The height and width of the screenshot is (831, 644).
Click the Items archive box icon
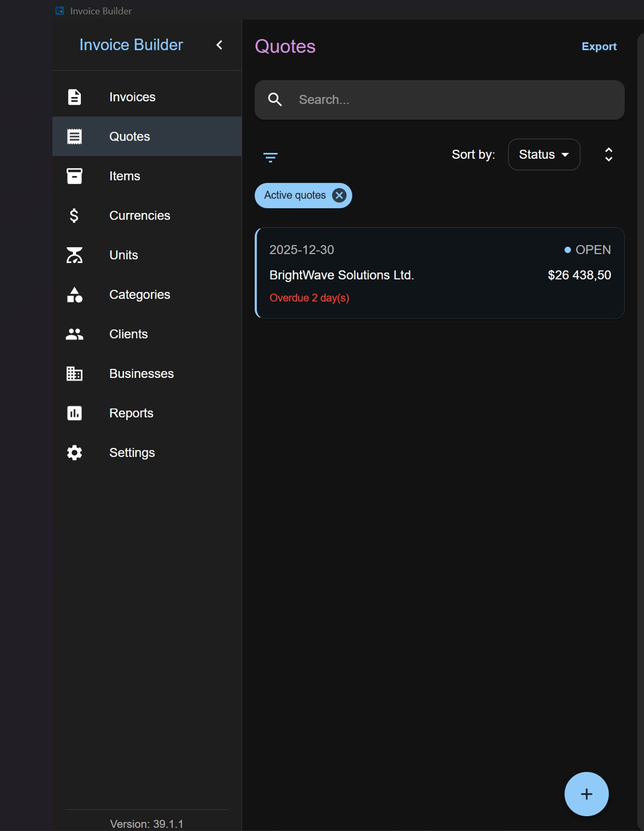[75, 176]
